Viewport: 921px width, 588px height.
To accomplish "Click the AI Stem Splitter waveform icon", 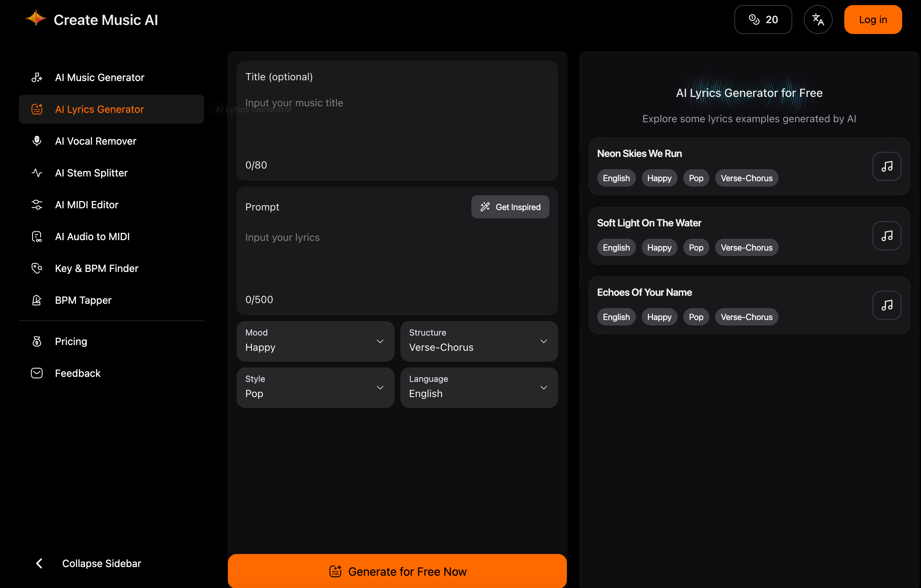I will pyautogui.click(x=37, y=173).
